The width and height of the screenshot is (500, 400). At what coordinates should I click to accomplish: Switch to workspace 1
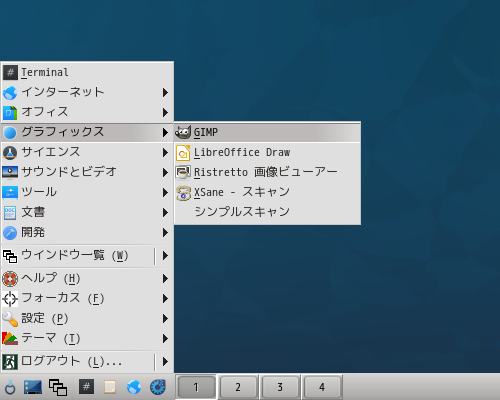click(196, 387)
